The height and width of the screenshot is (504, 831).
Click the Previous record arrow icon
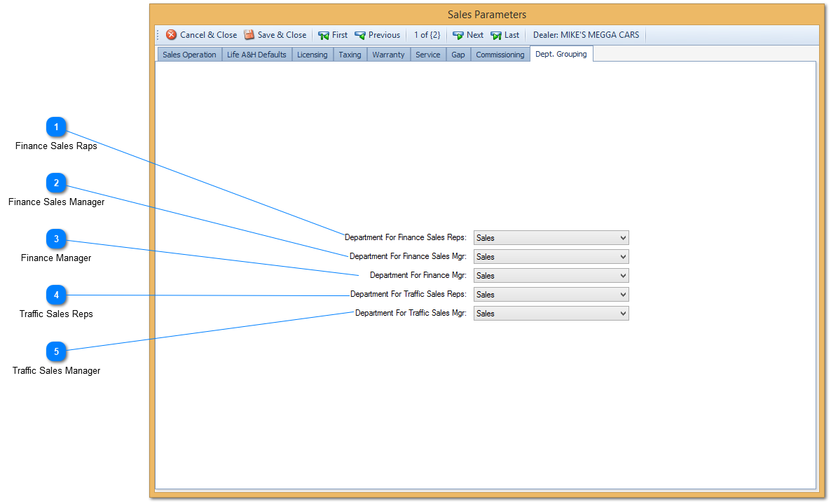click(x=360, y=36)
